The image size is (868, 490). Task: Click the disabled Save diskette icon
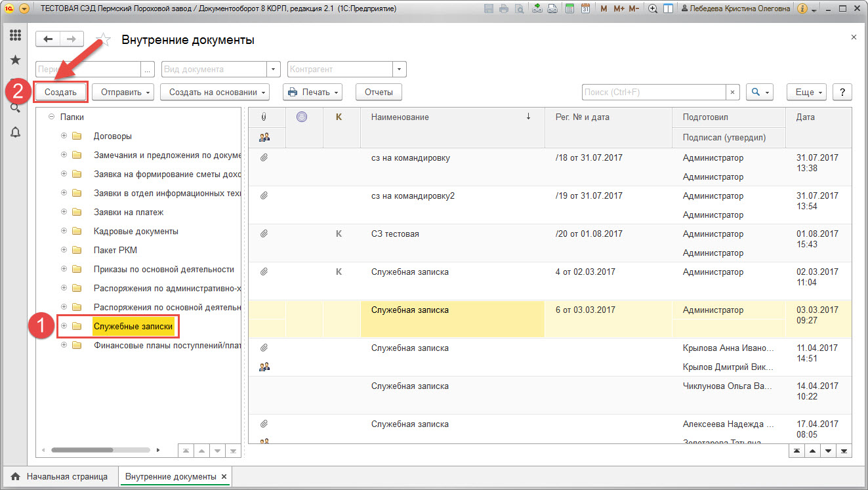click(489, 9)
